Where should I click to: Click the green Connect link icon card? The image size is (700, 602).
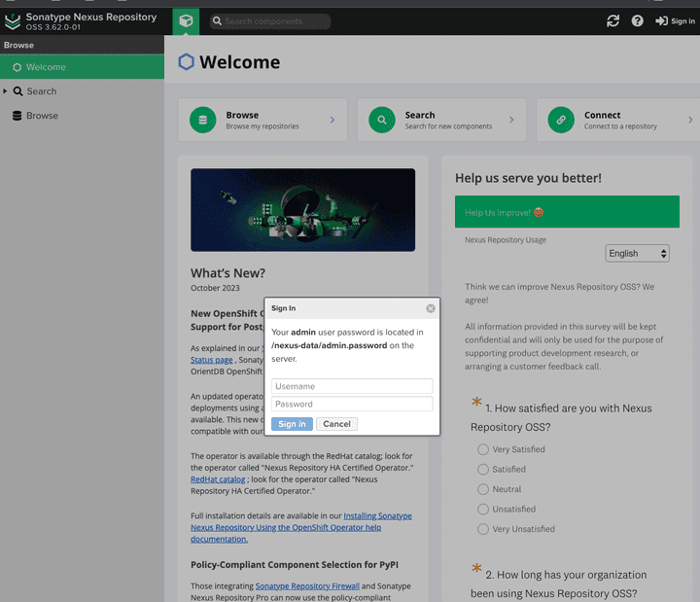click(x=561, y=120)
